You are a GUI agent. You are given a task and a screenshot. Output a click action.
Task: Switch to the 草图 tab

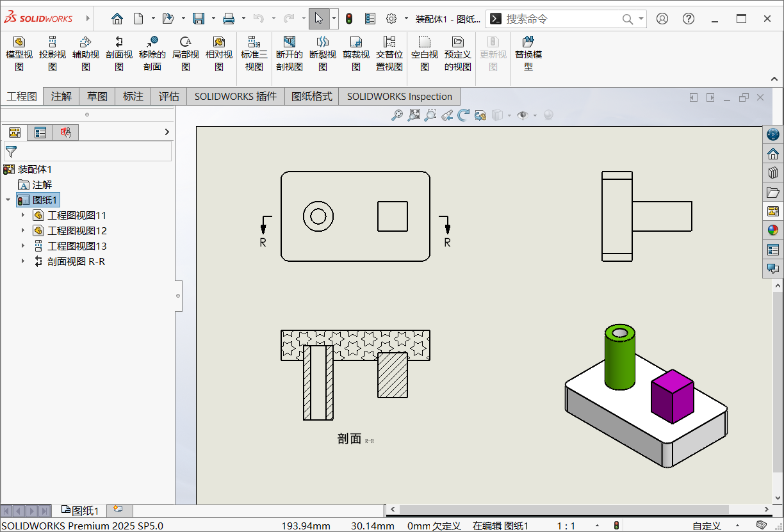(97, 97)
